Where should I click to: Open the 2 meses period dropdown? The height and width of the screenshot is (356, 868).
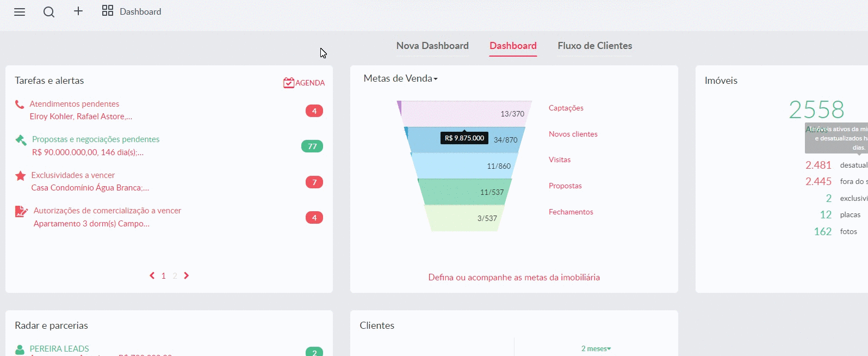tap(596, 348)
